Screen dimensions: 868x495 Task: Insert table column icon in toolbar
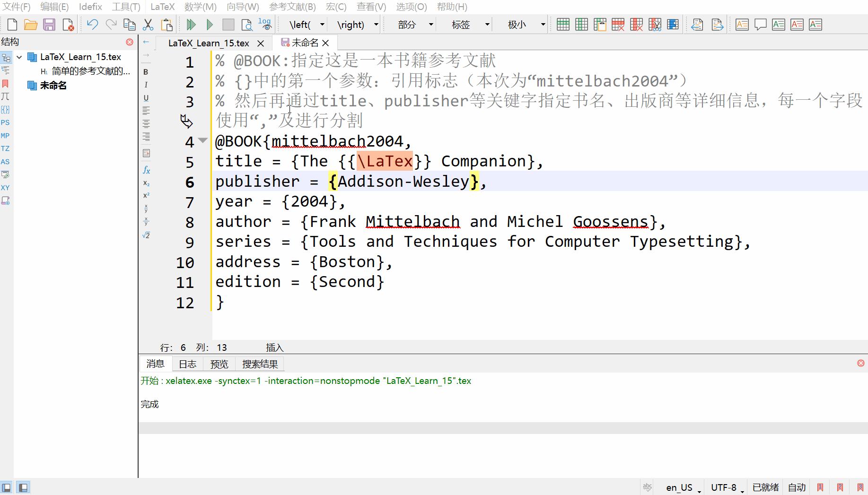pos(581,25)
